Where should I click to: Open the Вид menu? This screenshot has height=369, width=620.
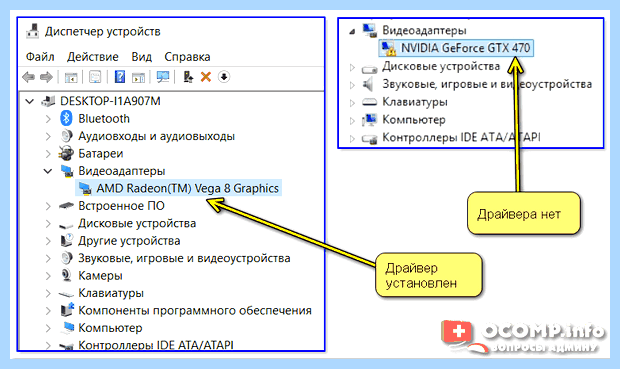pos(141,57)
